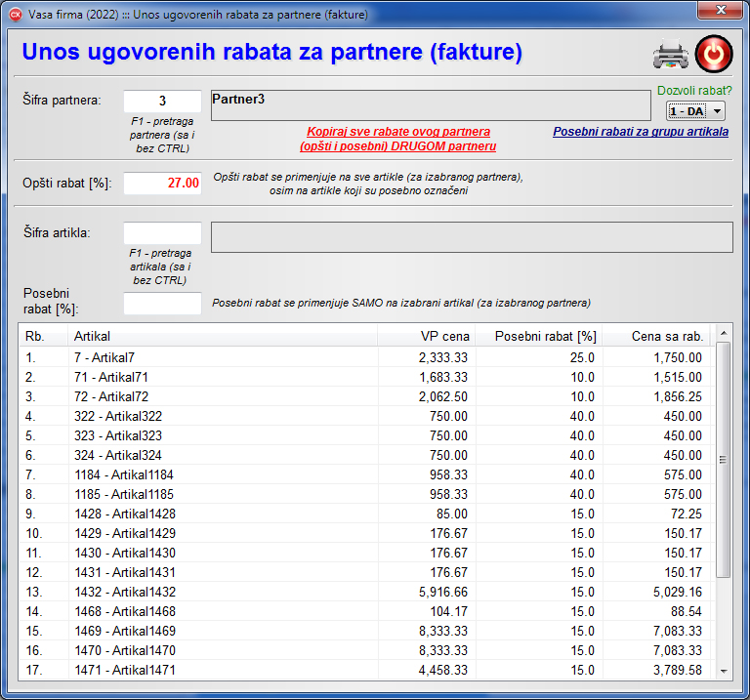Select row 1185 - Artikal1185

click(367, 494)
